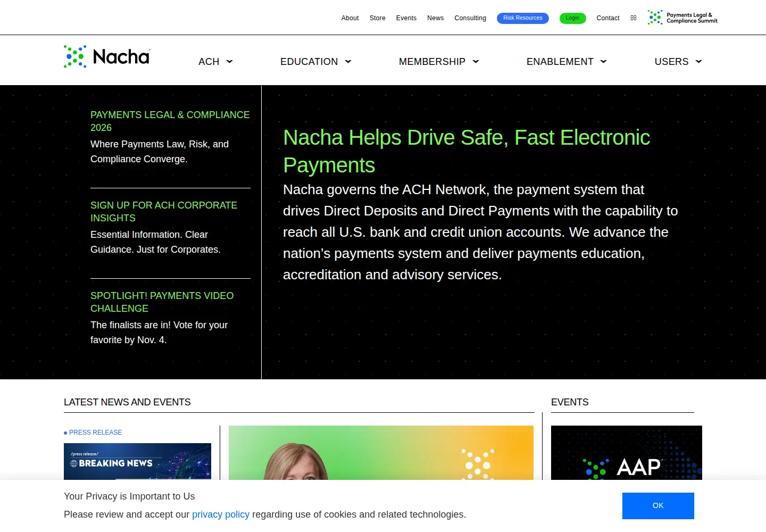The height and width of the screenshot is (532, 766).
Task: Expand the USERS menu chevron
Action: pos(699,62)
